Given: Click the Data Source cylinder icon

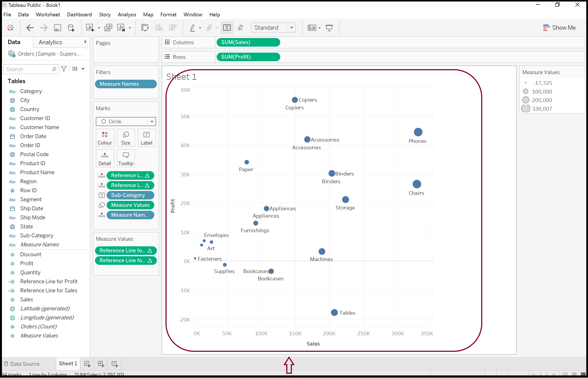Looking at the screenshot, I should [6, 364].
